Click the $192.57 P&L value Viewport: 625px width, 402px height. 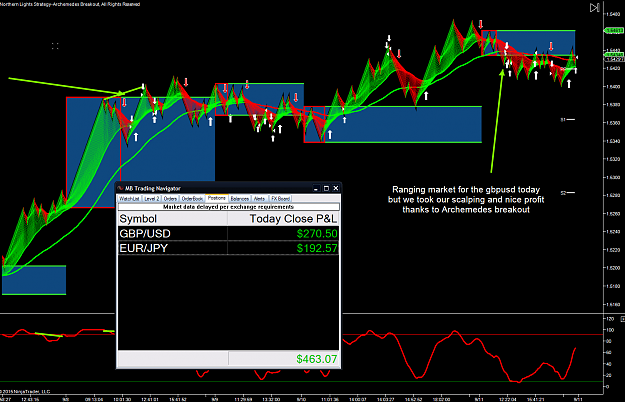pos(317,249)
